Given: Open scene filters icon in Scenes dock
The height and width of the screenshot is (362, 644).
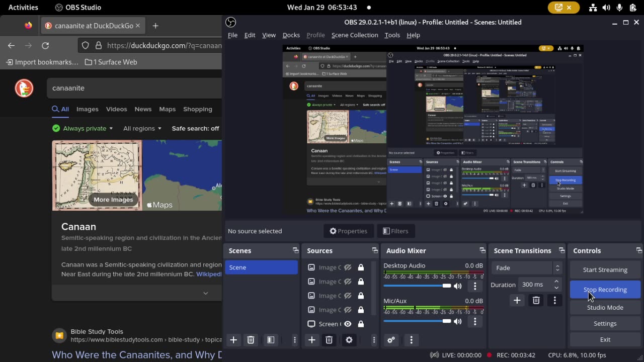Looking at the screenshot, I should coord(271,340).
